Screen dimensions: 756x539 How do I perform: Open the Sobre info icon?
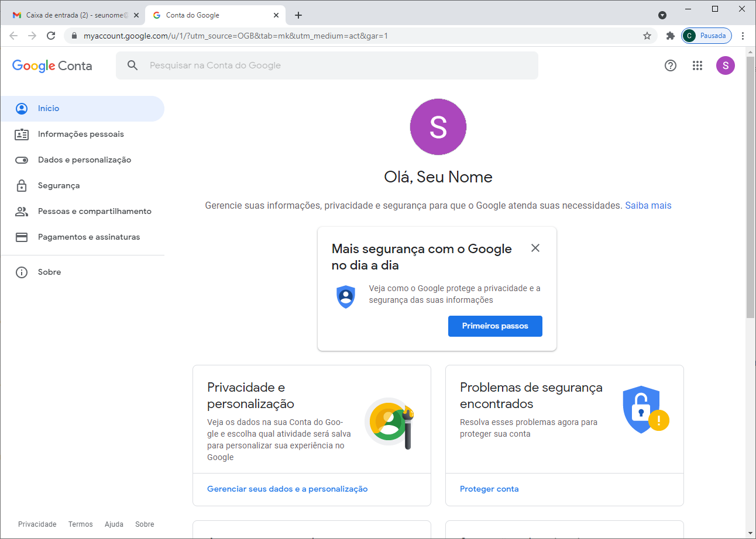(22, 272)
